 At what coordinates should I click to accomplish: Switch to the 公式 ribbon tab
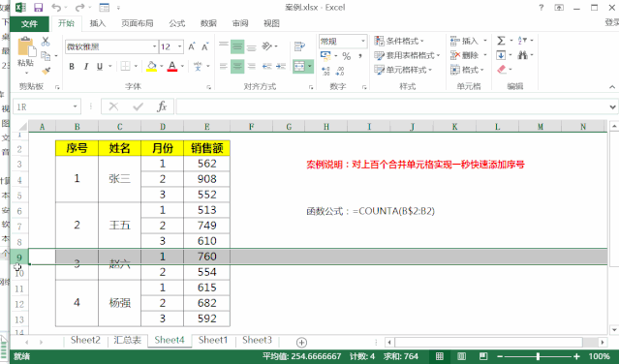pos(177,23)
